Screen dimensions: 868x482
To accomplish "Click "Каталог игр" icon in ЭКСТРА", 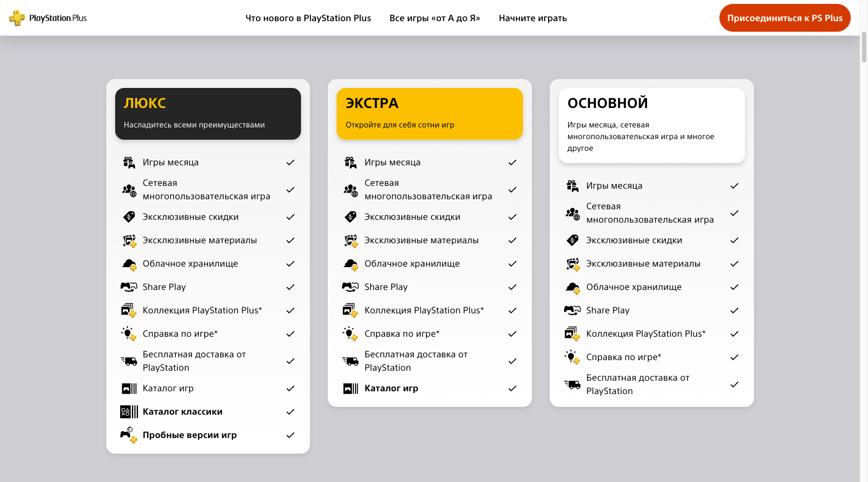I will (351, 388).
